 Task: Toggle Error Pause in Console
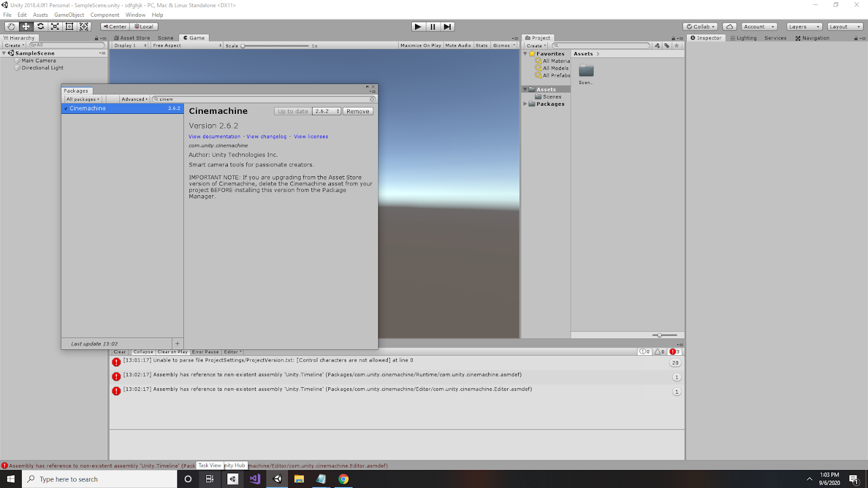click(206, 352)
